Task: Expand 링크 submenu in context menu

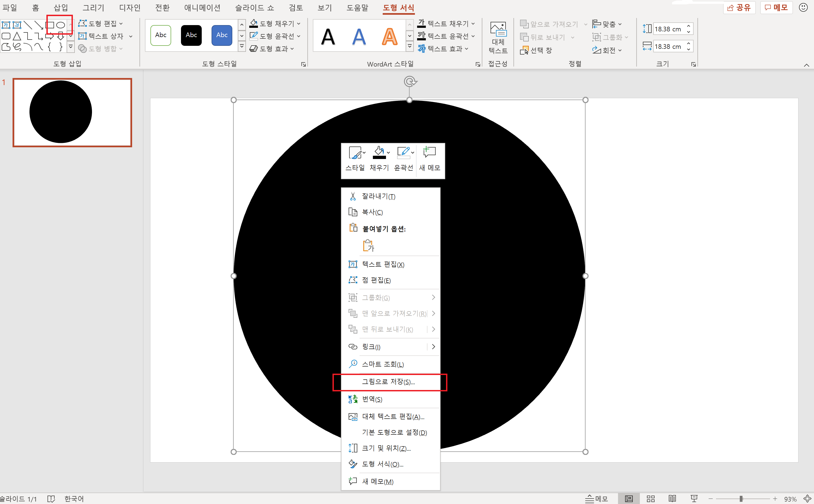Action: 433,347
